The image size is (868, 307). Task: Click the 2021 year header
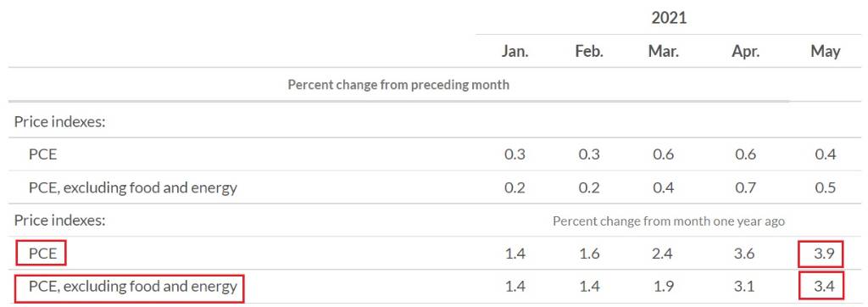[669, 18]
